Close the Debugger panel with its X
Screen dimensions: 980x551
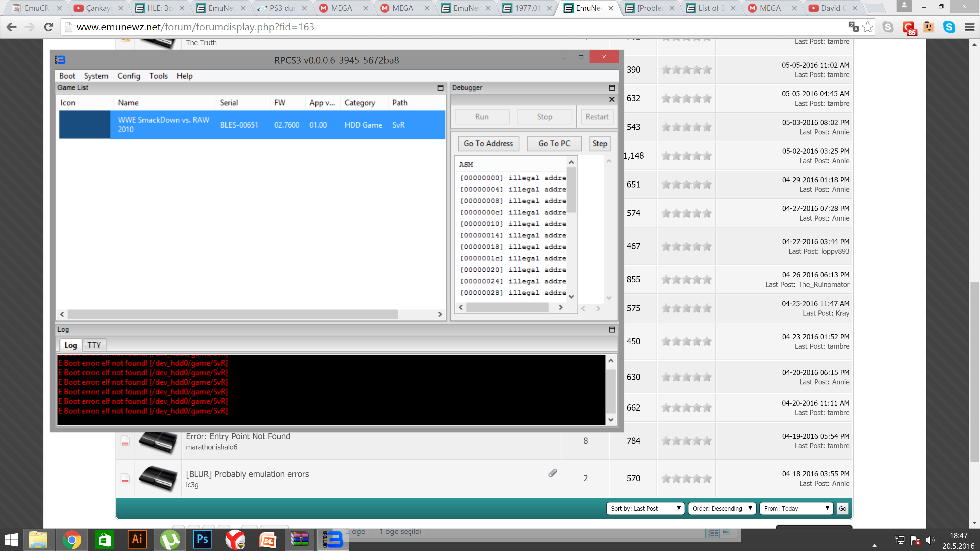(x=612, y=99)
